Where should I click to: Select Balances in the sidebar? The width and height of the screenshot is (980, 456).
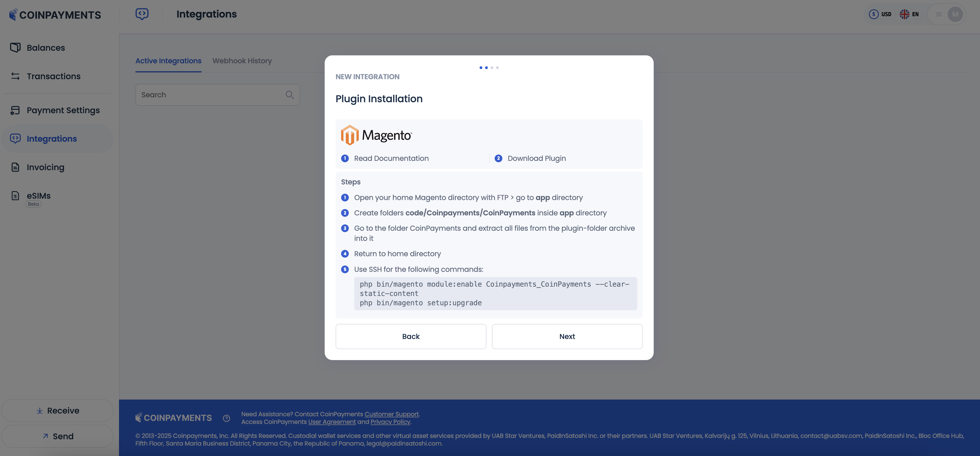45,47
